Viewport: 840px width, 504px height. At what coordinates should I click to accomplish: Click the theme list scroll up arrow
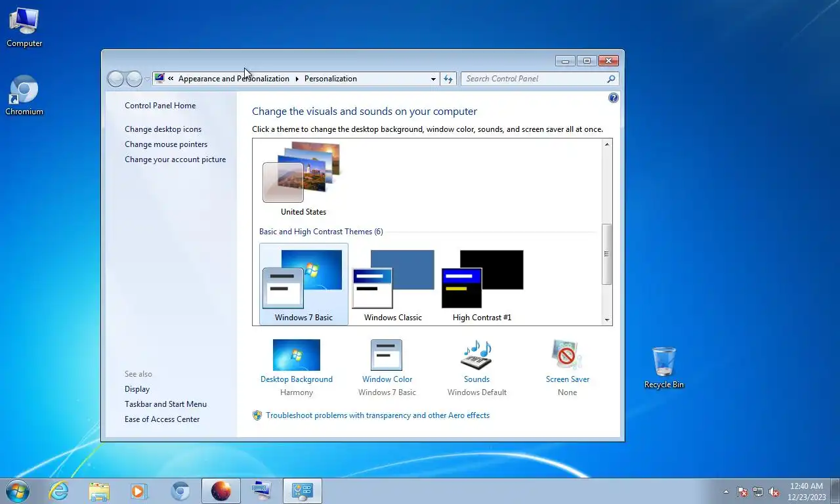tap(607, 144)
